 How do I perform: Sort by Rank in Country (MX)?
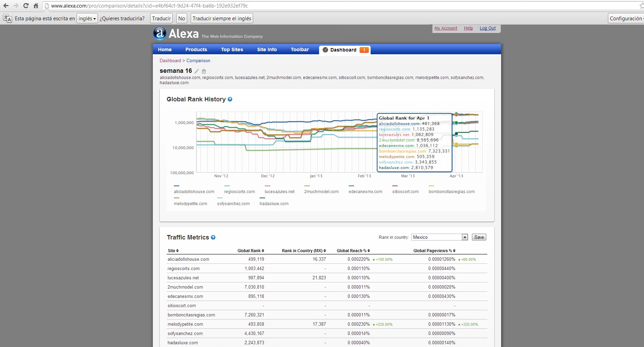304,251
